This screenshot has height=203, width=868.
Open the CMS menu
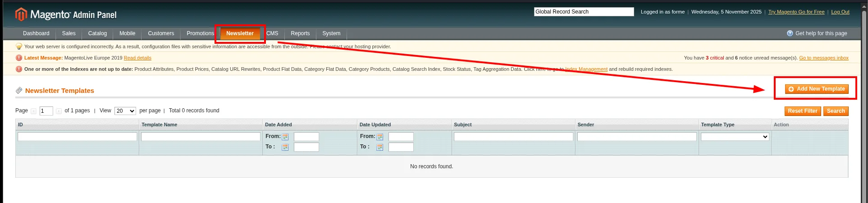(x=272, y=33)
